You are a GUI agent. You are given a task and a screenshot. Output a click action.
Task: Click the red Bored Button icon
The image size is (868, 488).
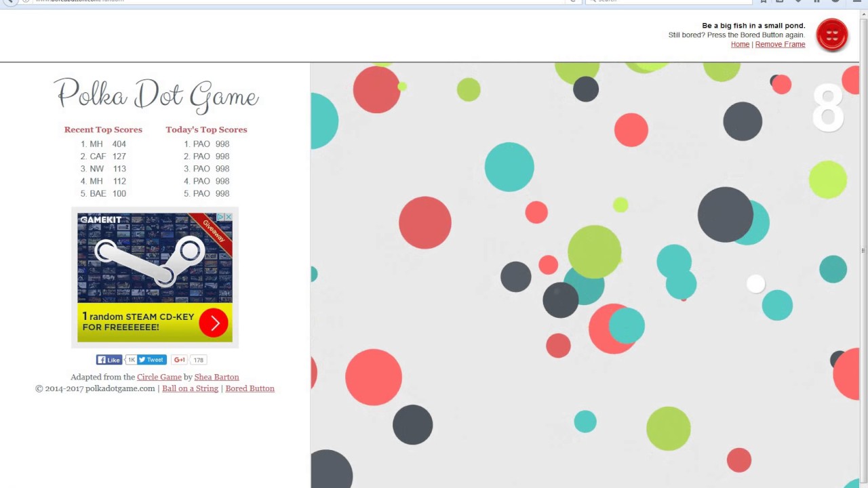832,35
